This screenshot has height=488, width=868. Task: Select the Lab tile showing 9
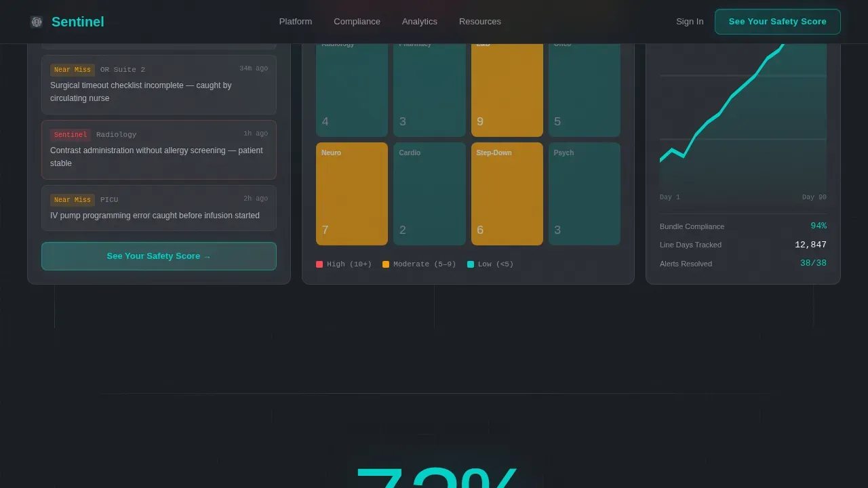(507, 90)
